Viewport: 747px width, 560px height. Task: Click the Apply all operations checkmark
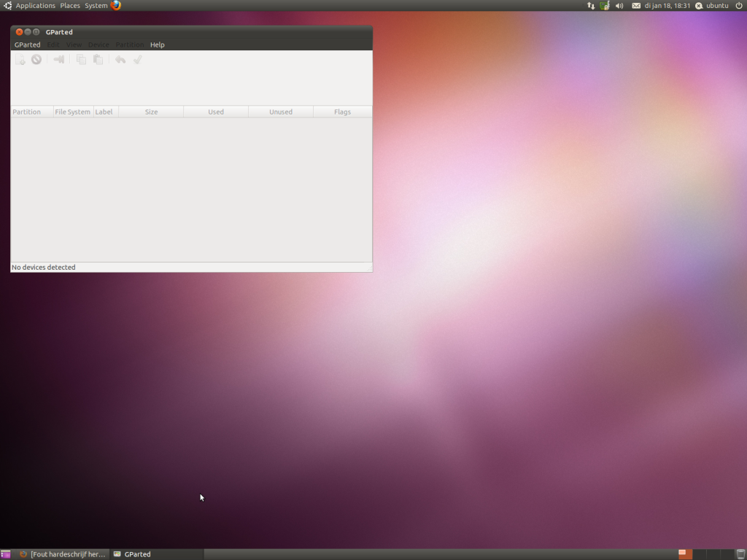point(137,60)
